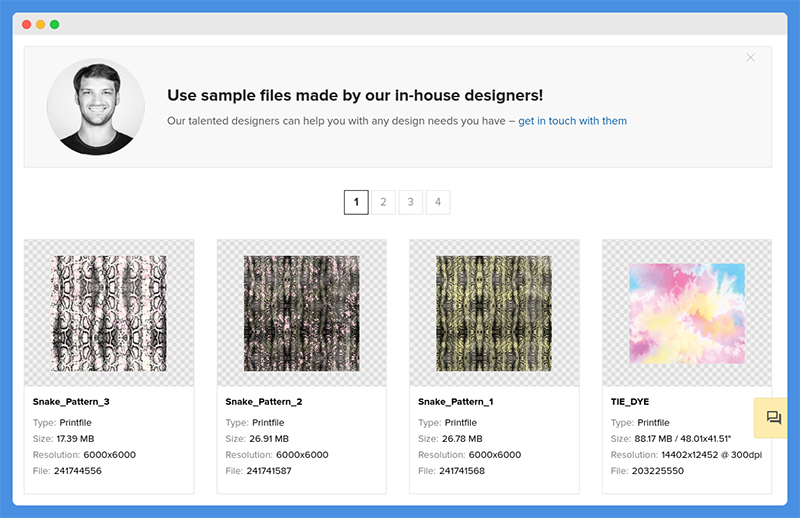Go to page 3 of sample files
Image resolution: width=800 pixels, height=518 pixels.
[x=411, y=202]
